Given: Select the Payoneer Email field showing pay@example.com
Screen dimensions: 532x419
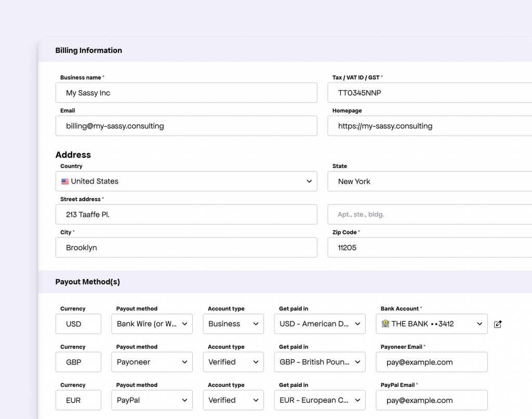Looking at the screenshot, I should (x=431, y=362).
